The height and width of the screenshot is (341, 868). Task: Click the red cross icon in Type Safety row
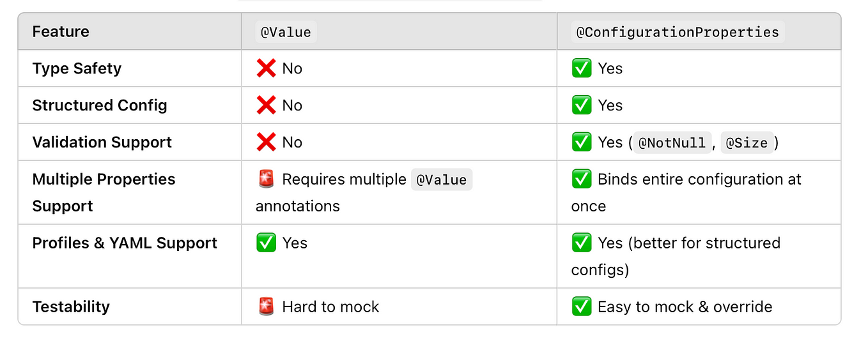click(266, 68)
